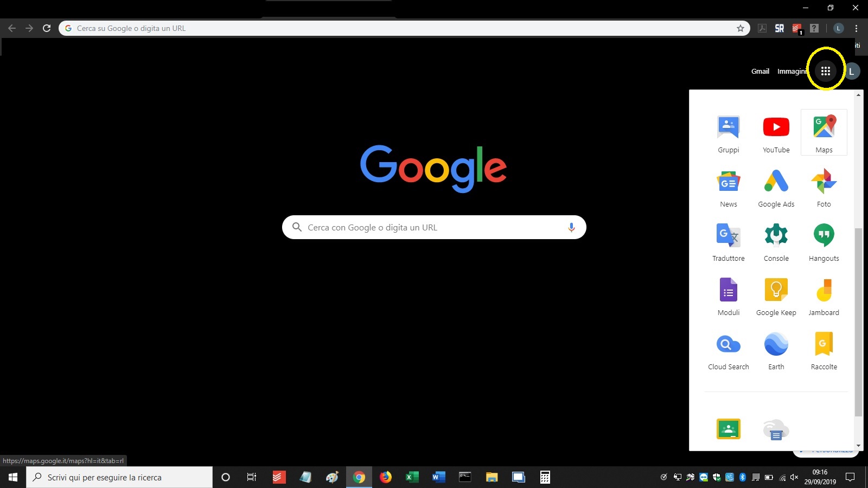The width and height of the screenshot is (868, 488).
Task: Bookmark this page with the star icon
Action: [x=740, y=28]
